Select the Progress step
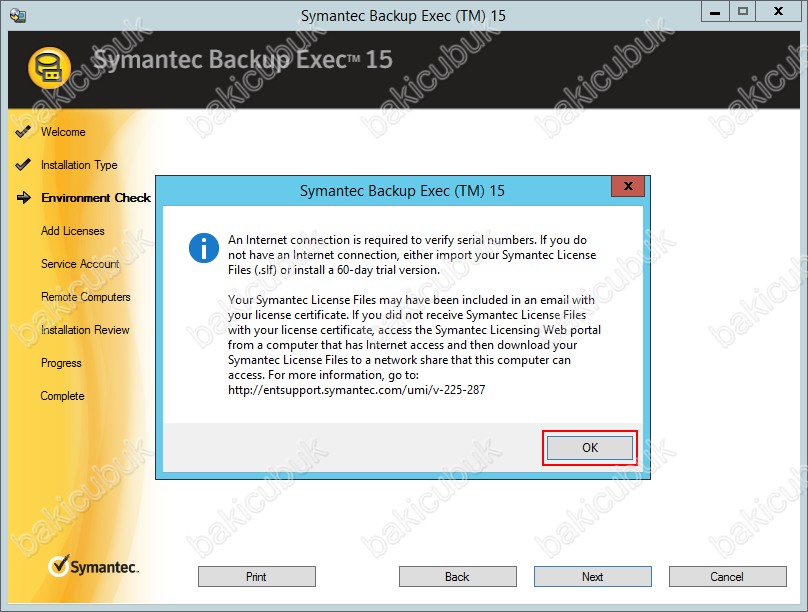 (61, 363)
